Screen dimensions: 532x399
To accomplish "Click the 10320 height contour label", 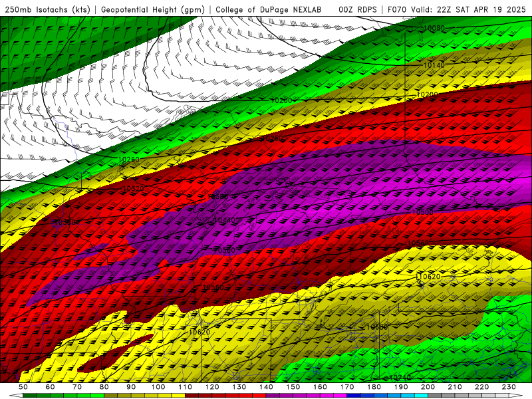I will (x=134, y=189).
